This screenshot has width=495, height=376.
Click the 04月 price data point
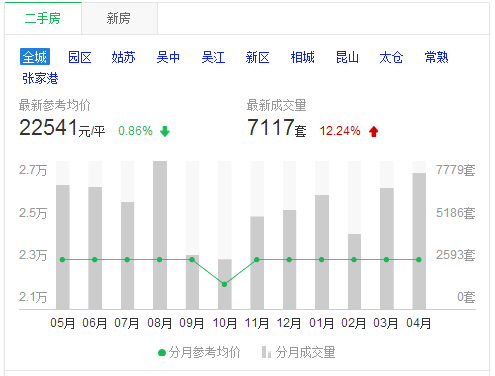419,260
